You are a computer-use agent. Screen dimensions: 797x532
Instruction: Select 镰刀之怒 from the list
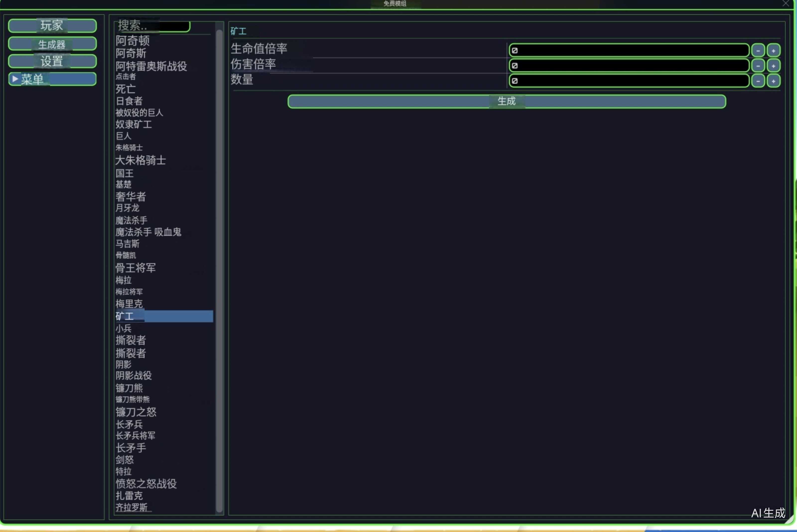[x=136, y=412]
